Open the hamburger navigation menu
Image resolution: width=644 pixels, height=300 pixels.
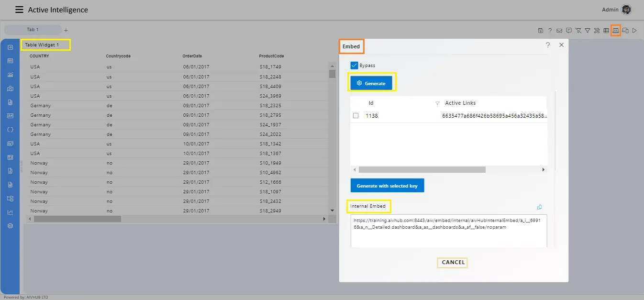(x=18, y=9)
